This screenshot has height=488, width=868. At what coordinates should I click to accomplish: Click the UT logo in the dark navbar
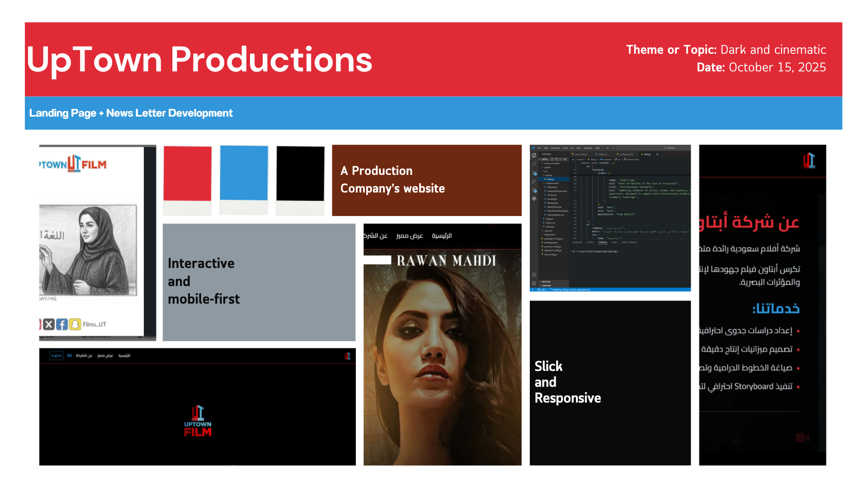tap(348, 356)
